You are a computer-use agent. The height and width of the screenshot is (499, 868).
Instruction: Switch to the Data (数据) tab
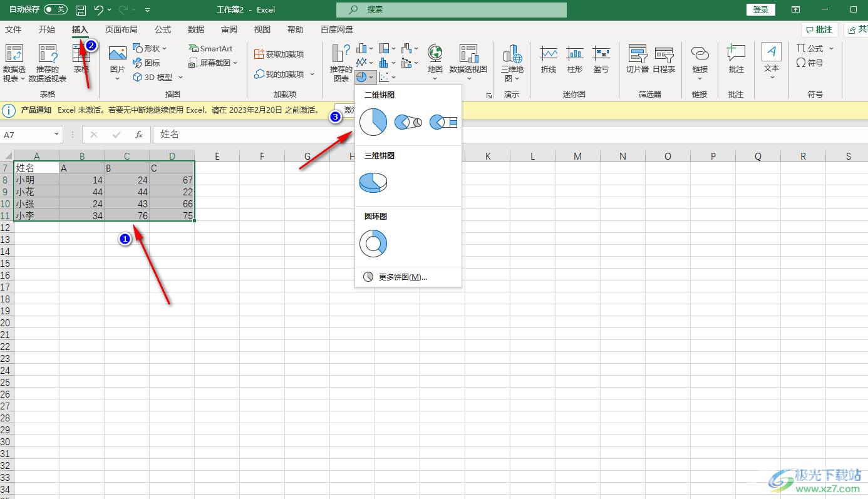click(196, 29)
